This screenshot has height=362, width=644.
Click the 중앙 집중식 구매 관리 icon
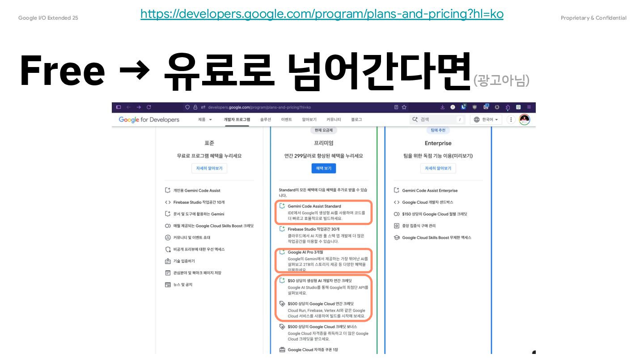(x=396, y=226)
